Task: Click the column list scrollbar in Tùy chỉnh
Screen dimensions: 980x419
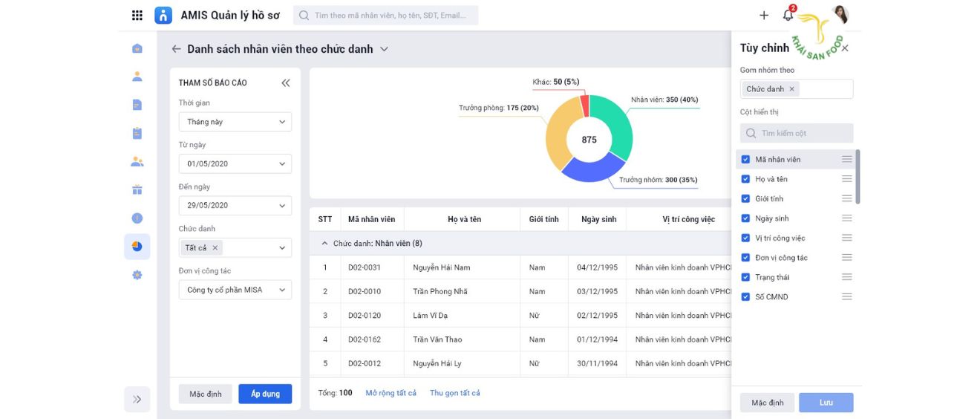Action: click(x=858, y=177)
